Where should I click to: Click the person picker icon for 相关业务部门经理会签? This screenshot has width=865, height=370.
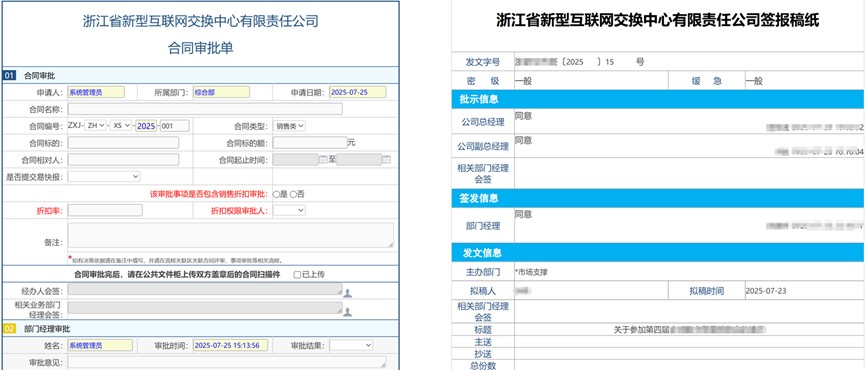point(348,312)
